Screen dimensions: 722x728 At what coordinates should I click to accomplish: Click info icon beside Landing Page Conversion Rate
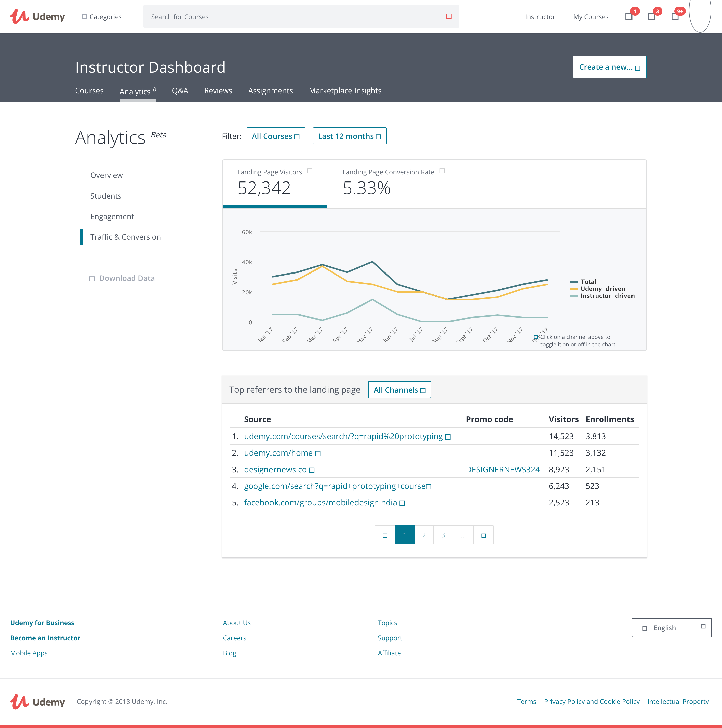pos(442,171)
